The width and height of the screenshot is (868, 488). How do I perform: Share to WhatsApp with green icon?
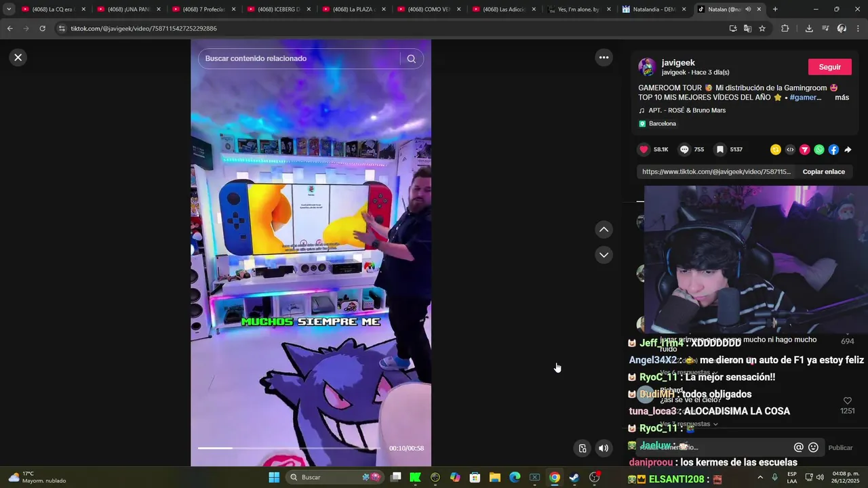tap(819, 150)
